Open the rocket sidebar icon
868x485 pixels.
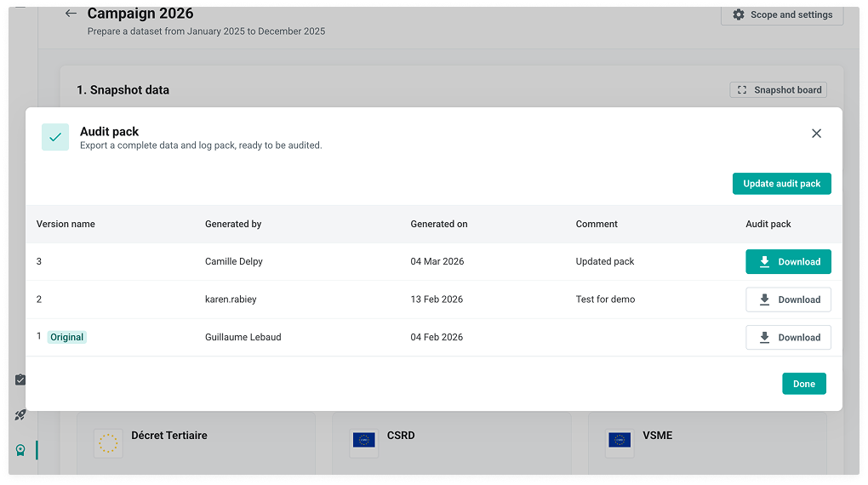[20, 414]
